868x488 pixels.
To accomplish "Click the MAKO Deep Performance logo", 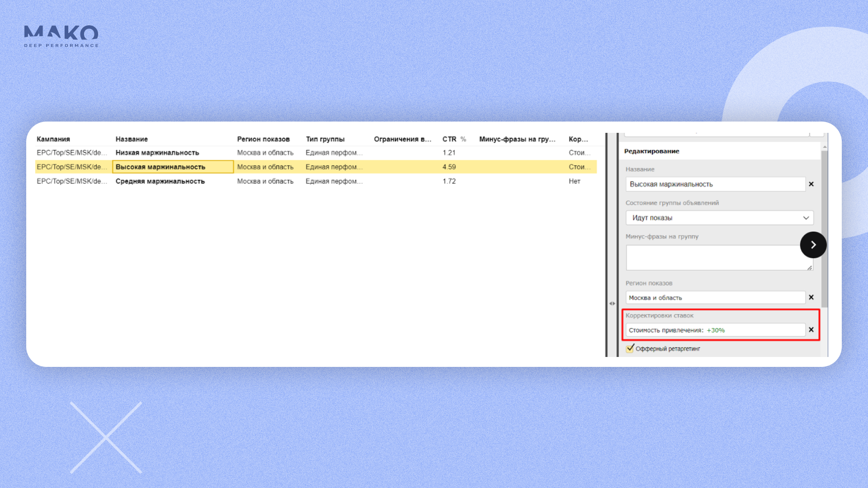I will coord(61,36).
